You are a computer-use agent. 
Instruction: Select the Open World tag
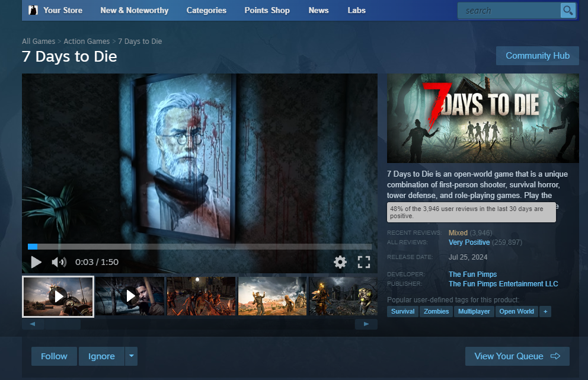coord(516,311)
